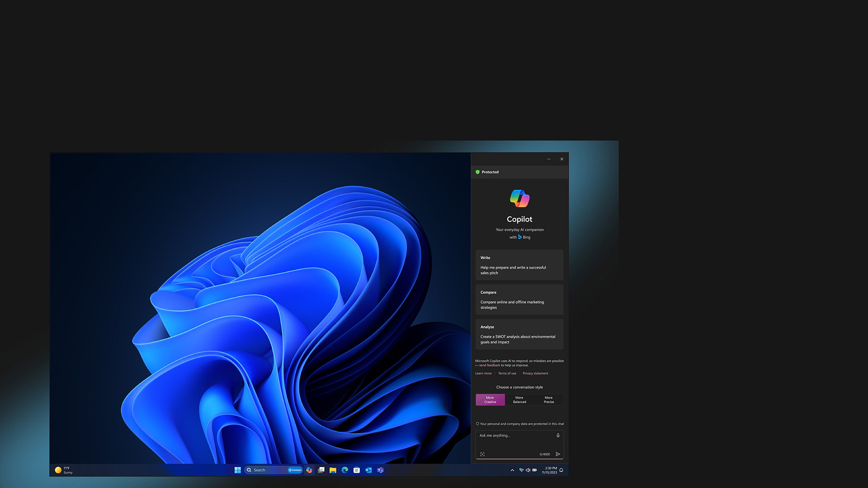868x488 pixels.
Task: Launch Microsoft Edge from the taskbar
Action: [x=344, y=470]
